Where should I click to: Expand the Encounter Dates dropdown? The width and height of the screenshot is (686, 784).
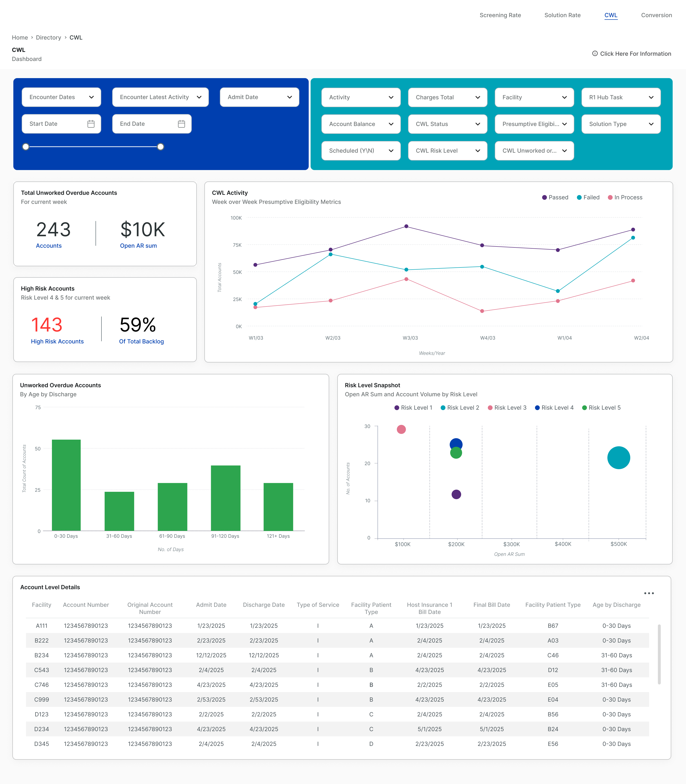(61, 97)
